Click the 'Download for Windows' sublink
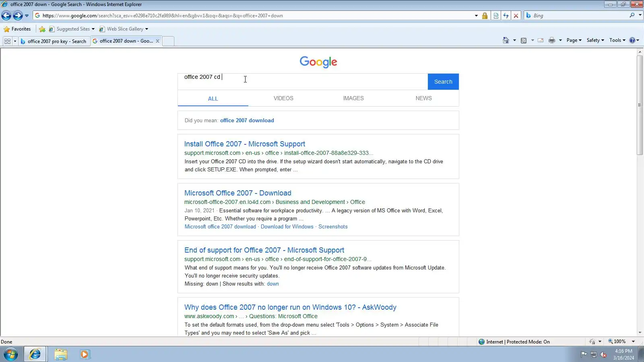This screenshot has width=644, height=362. pos(287,227)
